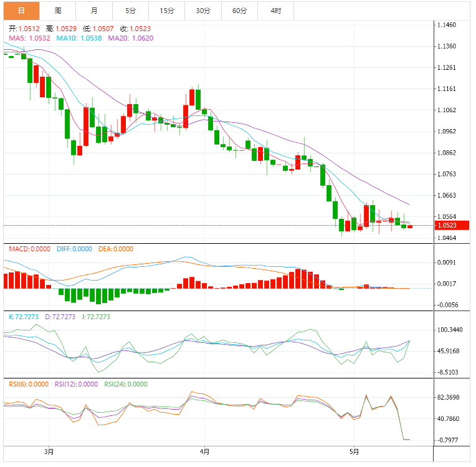476x467 pixels.
Task: Click the 收: 1.0523 close price value
Action: point(135,29)
